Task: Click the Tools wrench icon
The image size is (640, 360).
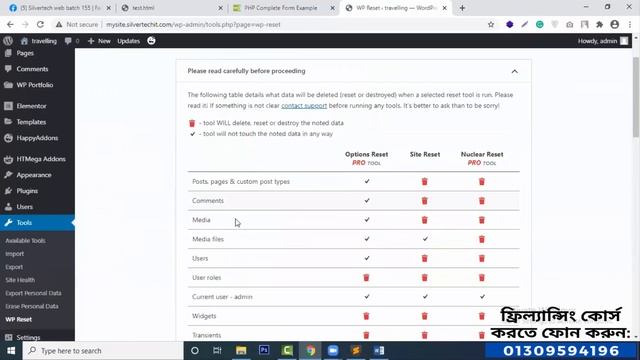Action: click(8, 222)
